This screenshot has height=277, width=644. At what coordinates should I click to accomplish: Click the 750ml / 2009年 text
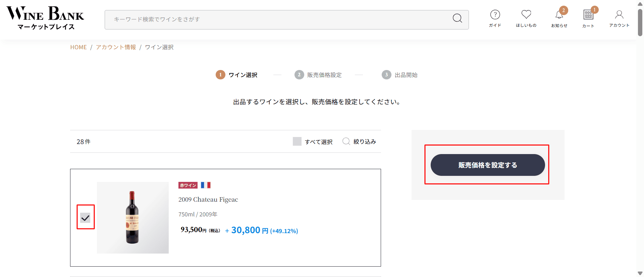[x=198, y=214]
